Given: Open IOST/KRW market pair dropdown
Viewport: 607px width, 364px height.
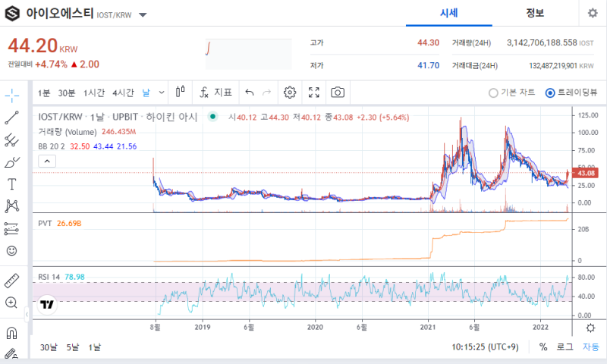Looking at the screenshot, I should click(143, 15).
